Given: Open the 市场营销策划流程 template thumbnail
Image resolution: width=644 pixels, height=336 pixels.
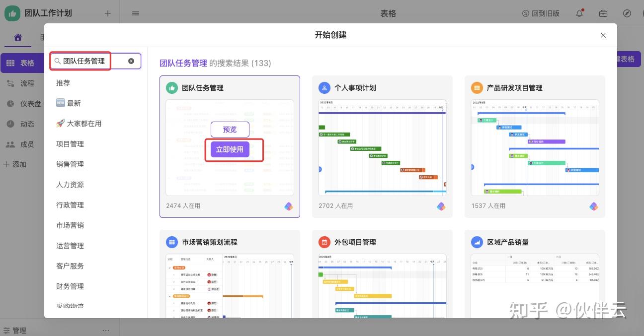Looking at the screenshot, I should point(230,286).
